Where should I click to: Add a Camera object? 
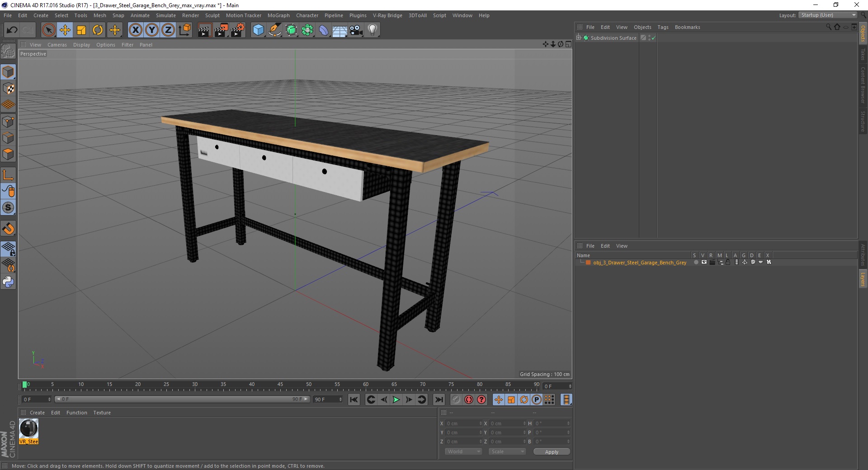(x=356, y=30)
